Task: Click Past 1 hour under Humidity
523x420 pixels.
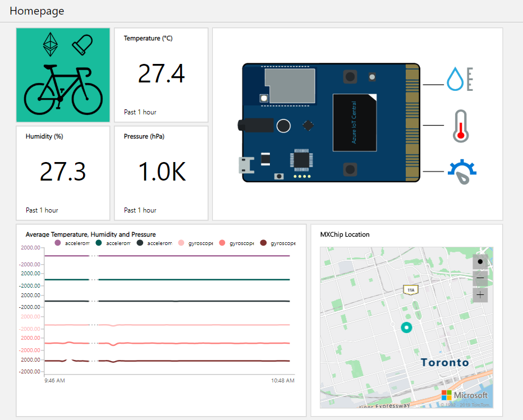Action: click(42, 210)
